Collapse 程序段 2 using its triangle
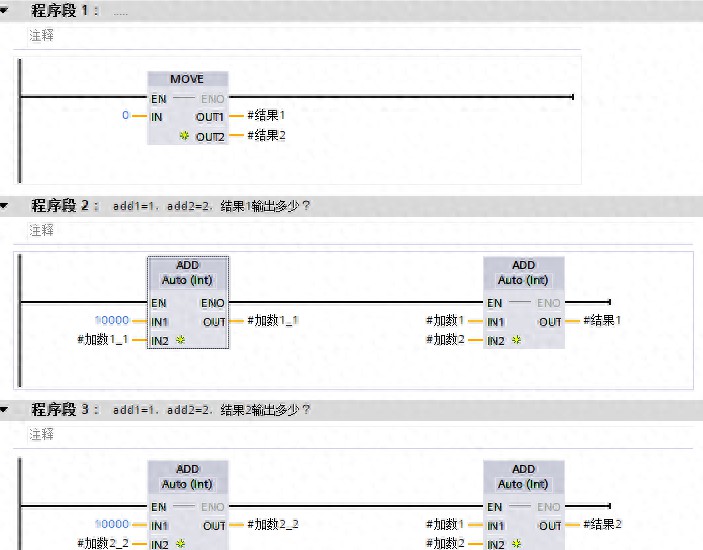Screen dimensions: 703x550 [6, 206]
